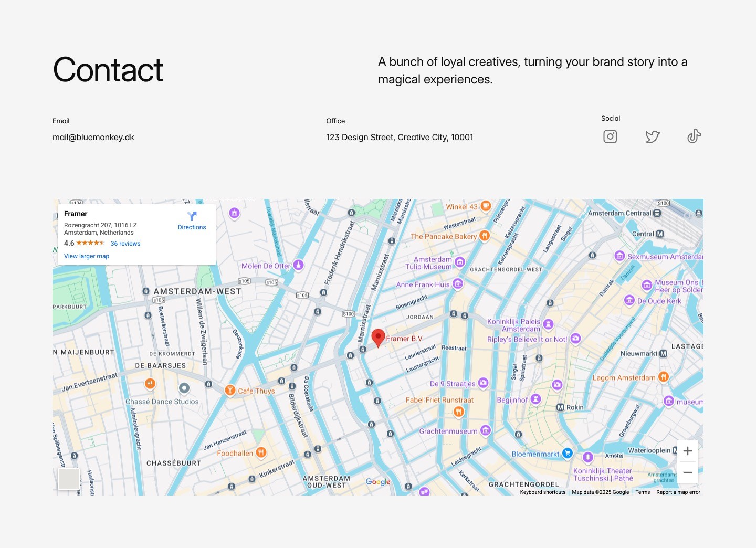Click Map data ©2025 Google text
Viewport: 756px width, 548px height.
click(x=600, y=492)
